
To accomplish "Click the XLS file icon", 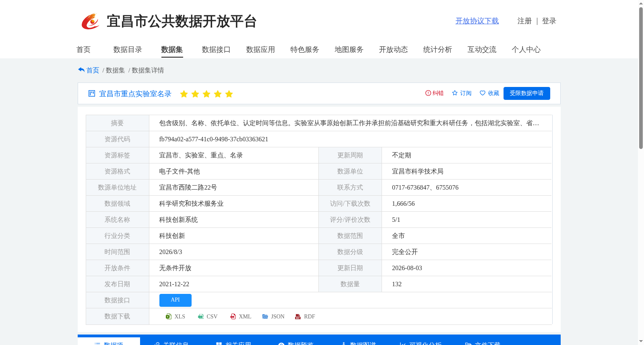I will click(x=169, y=316).
